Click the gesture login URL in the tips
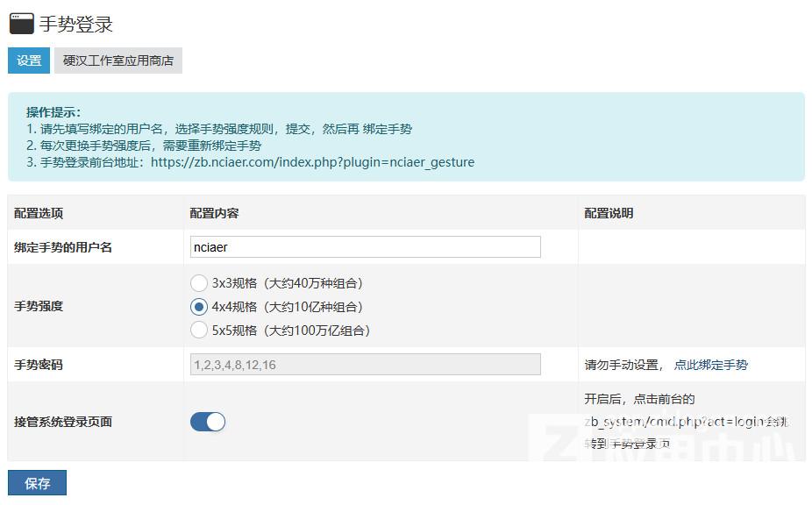 pyautogui.click(x=312, y=162)
